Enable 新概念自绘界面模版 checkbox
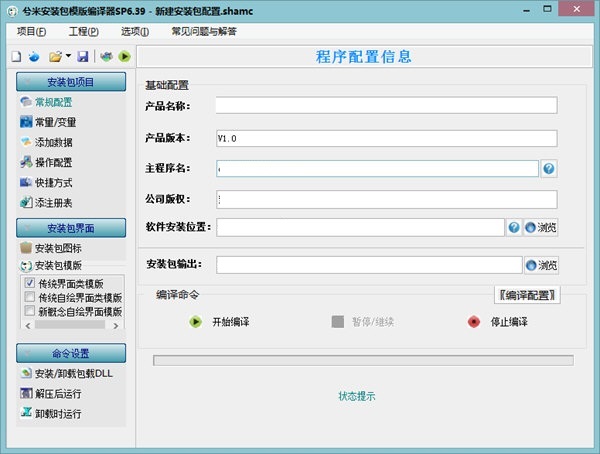This screenshot has height=454, width=600. pyautogui.click(x=29, y=310)
